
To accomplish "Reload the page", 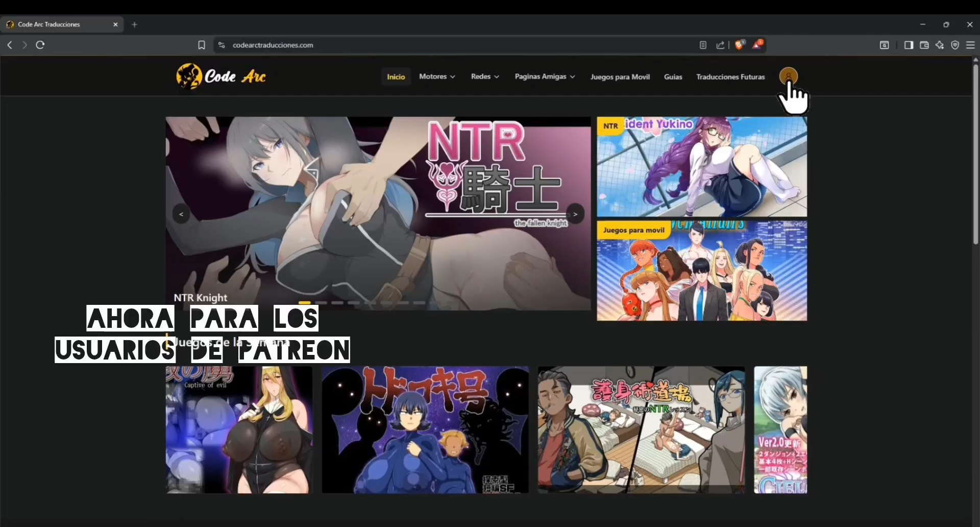I will 40,45.
